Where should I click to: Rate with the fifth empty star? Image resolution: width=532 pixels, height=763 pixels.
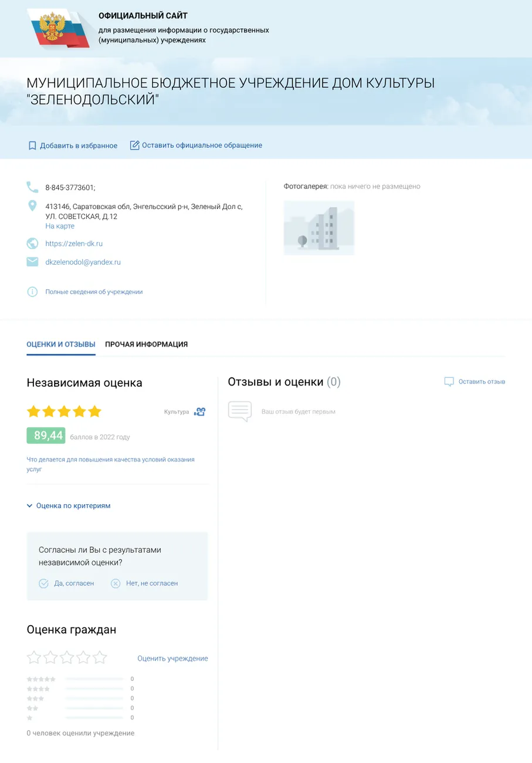[100, 657]
